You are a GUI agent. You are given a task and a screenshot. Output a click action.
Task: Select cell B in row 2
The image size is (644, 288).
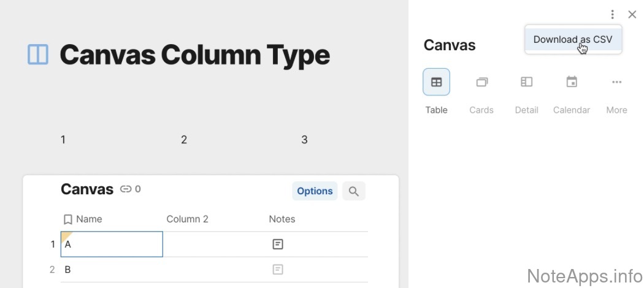112,270
